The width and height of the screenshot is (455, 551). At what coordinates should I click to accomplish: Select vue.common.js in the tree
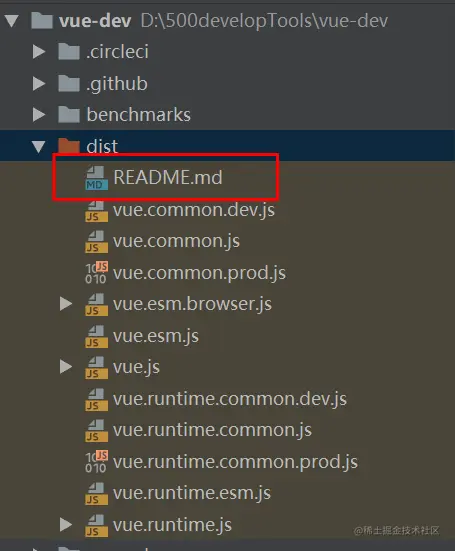176,242
